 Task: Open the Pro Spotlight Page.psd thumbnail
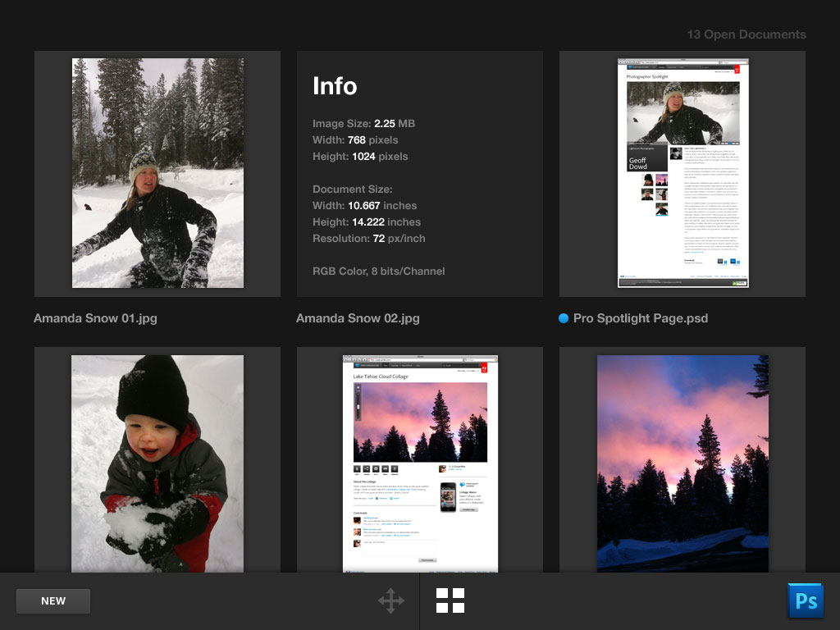[682, 173]
